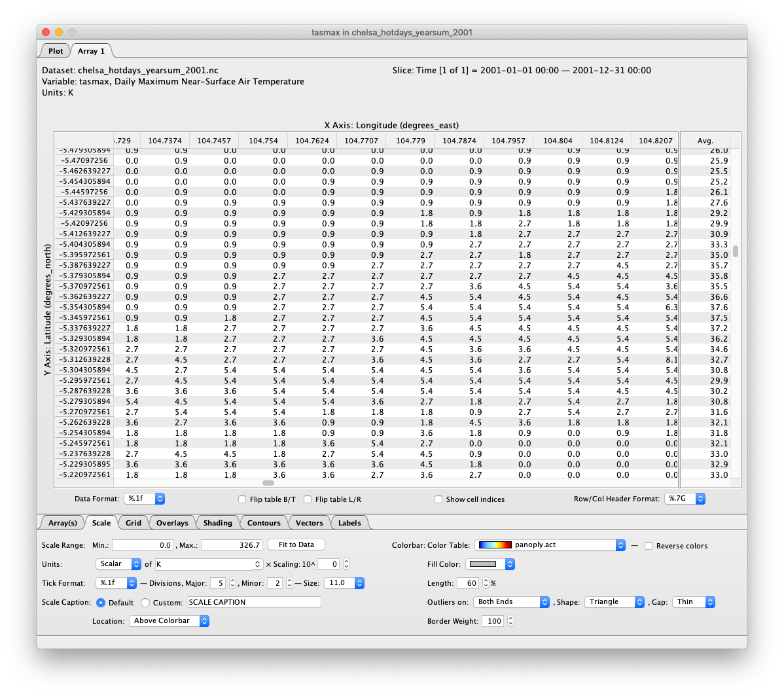
Task: Select Default scale caption radio button
Action: (101, 603)
